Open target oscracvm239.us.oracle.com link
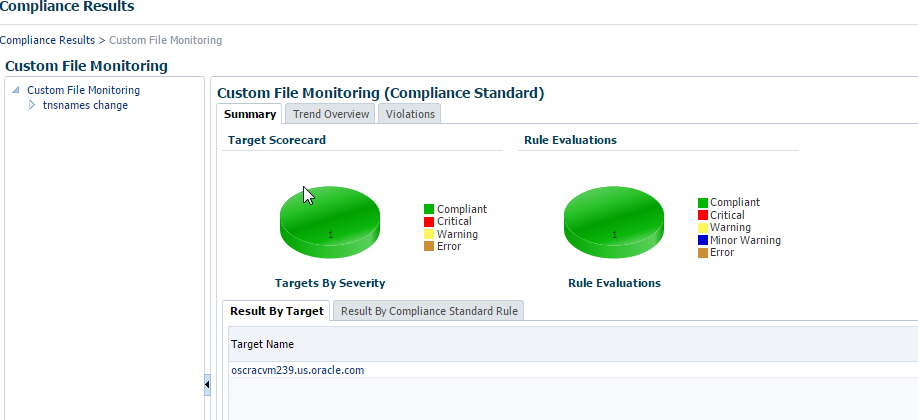 [x=298, y=370]
